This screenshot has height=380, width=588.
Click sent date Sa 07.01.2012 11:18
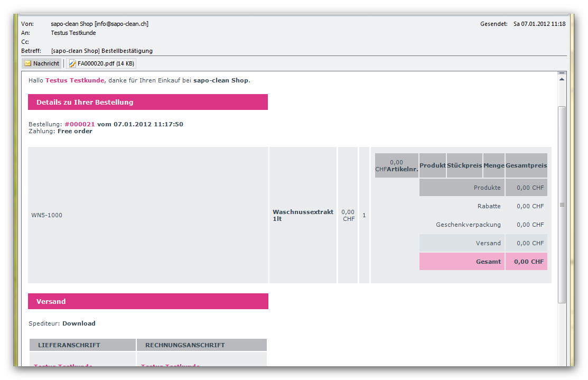click(x=539, y=24)
